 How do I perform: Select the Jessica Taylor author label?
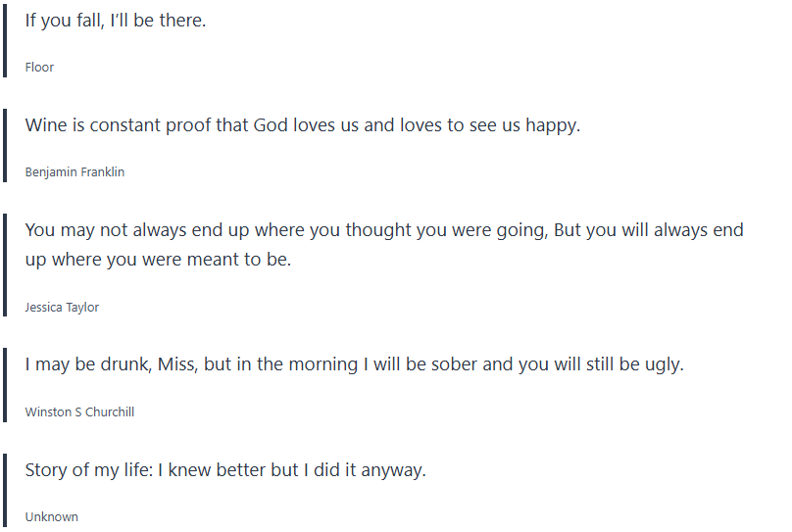click(62, 308)
